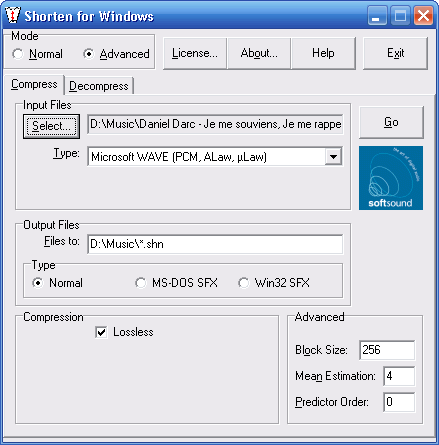This screenshot has height=445, width=439.
Task: Click the Shorten app icon in title bar
Action: point(13,15)
